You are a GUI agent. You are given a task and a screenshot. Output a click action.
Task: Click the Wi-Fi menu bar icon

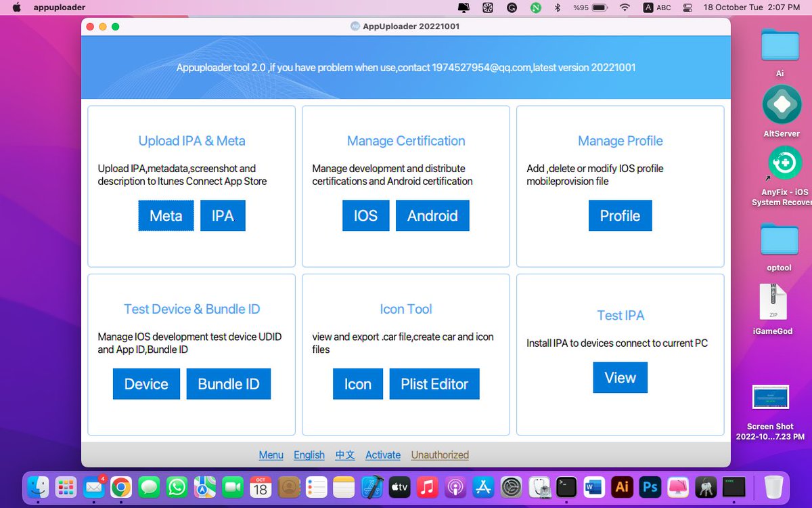[x=624, y=7]
